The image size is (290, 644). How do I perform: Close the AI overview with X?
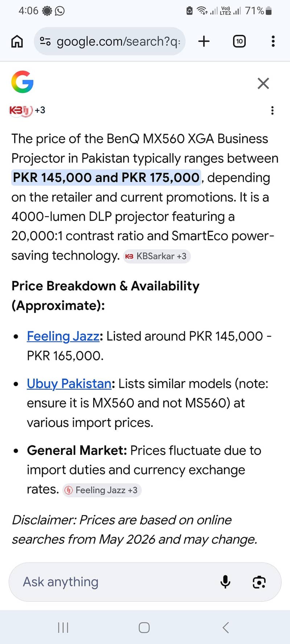pyautogui.click(x=263, y=83)
